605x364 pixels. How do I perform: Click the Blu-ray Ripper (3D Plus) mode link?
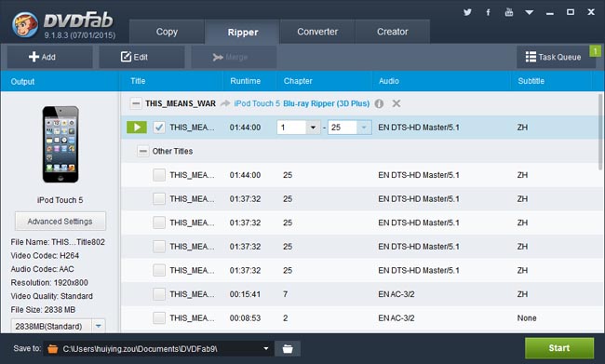[327, 103]
